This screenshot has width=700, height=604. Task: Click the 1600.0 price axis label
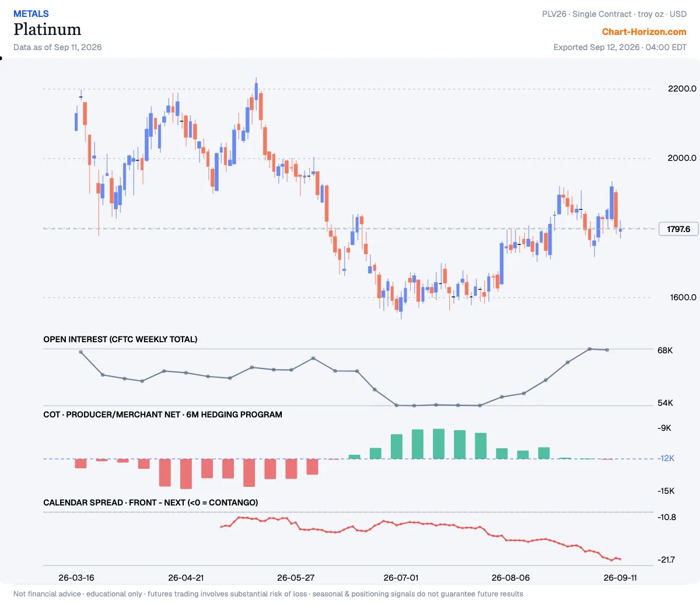683,297
